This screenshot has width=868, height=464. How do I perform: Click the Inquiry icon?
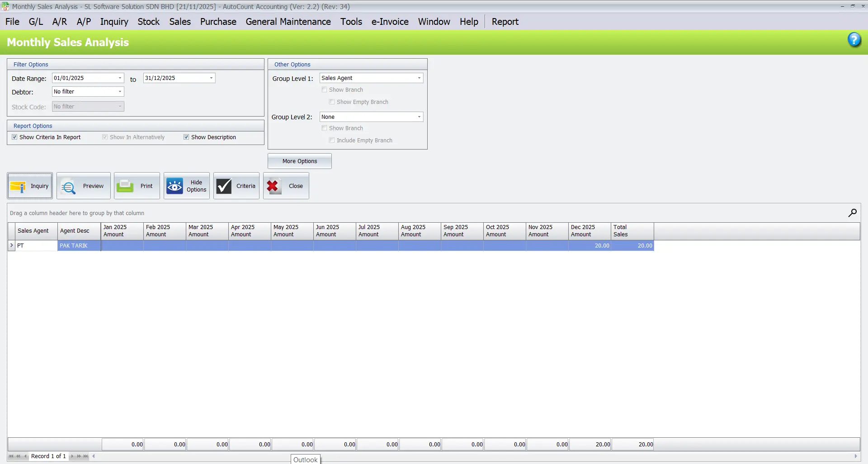(x=18, y=186)
